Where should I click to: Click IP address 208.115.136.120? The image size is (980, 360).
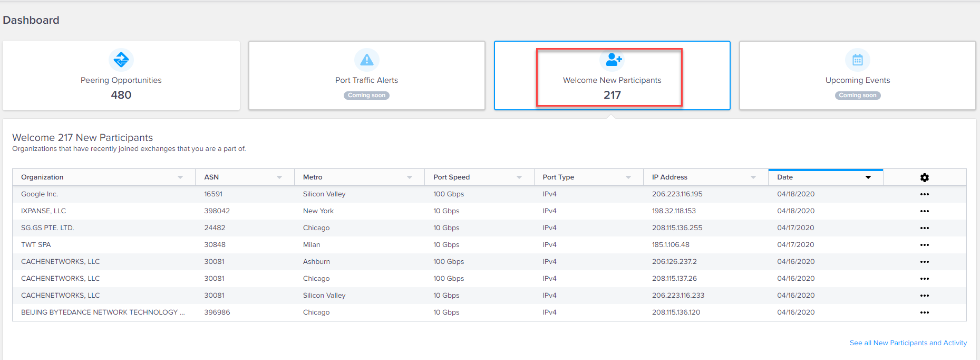676,312
